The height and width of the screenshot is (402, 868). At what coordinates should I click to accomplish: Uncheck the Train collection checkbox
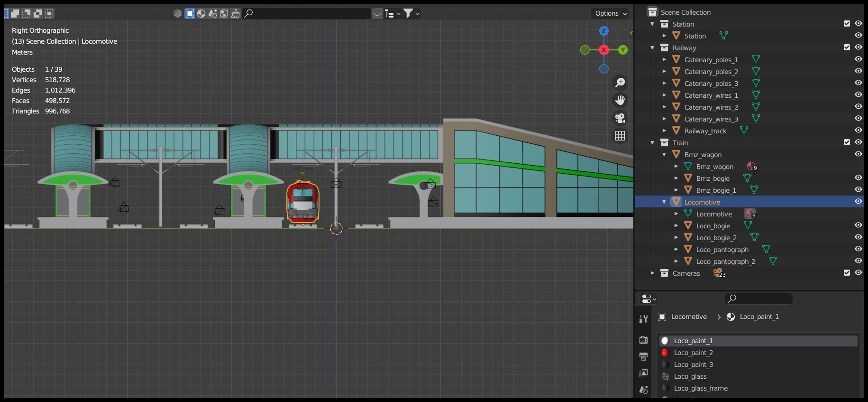(x=847, y=142)
